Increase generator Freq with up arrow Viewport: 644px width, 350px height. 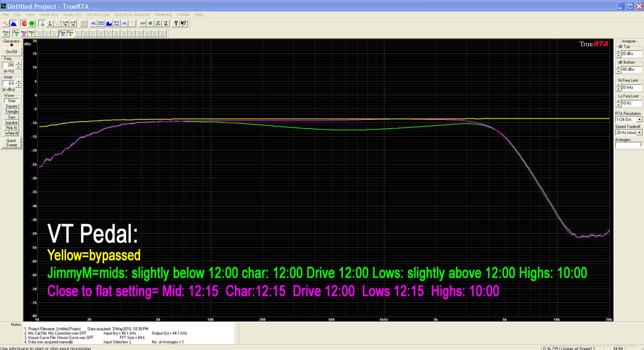(x=18, y=63)
